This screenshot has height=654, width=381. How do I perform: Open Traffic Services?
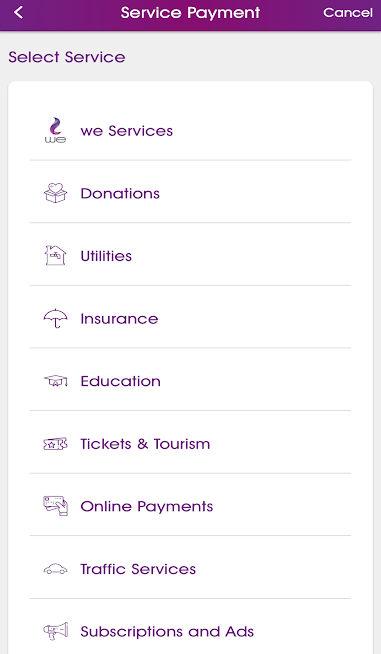click(190, 568)
